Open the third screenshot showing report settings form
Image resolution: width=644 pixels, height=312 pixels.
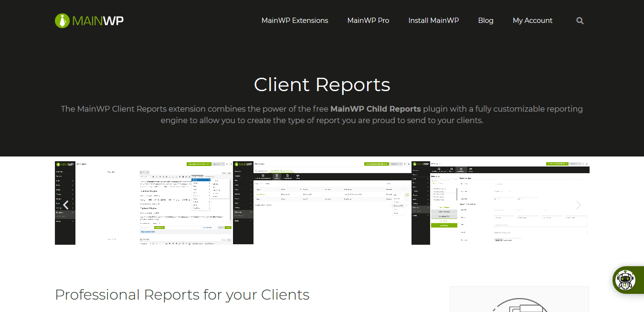(x=500, y=203)
